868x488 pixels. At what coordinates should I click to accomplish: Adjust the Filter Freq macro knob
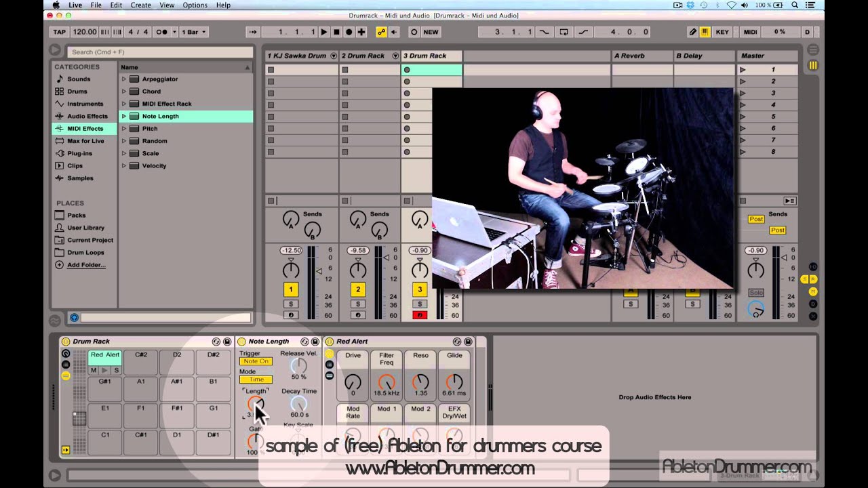[387, 382]
